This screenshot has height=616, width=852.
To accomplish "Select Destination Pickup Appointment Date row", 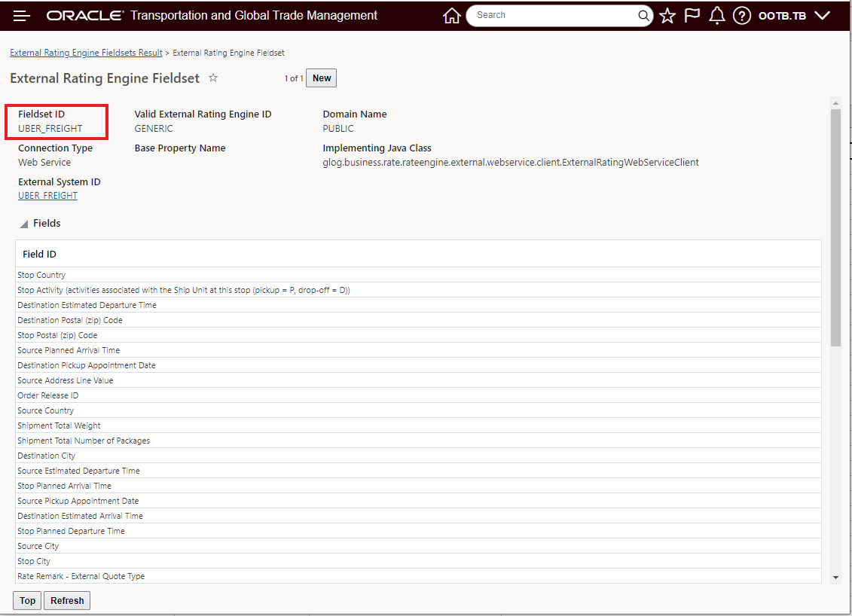I will pyautogui.click(x=418, y=365).
